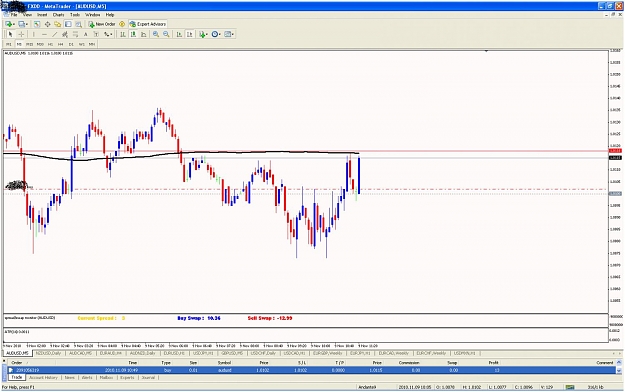625x392 pixels.
Task: Open the Tools menu
Action: click(75, 14)
